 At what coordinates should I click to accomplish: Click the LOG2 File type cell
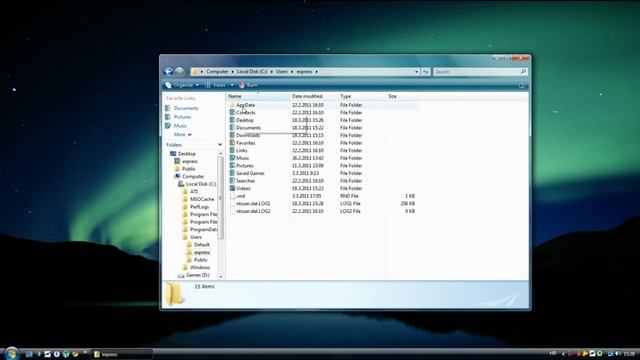tap(350, 211)
